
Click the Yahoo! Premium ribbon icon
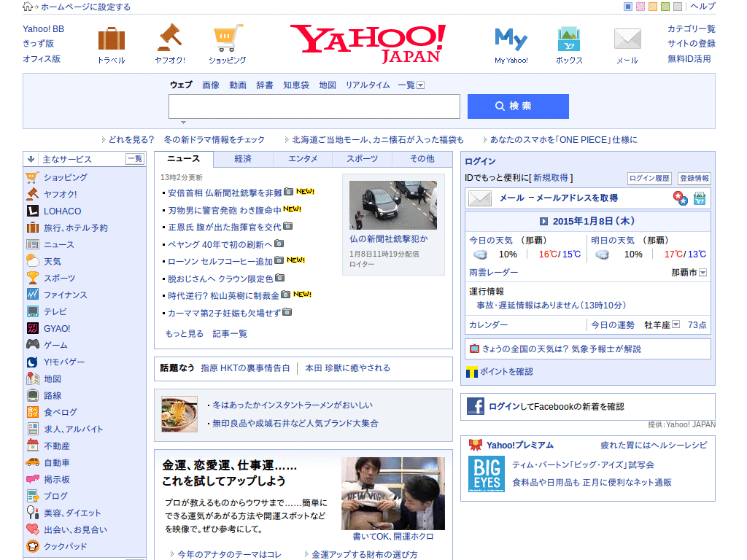475,446
